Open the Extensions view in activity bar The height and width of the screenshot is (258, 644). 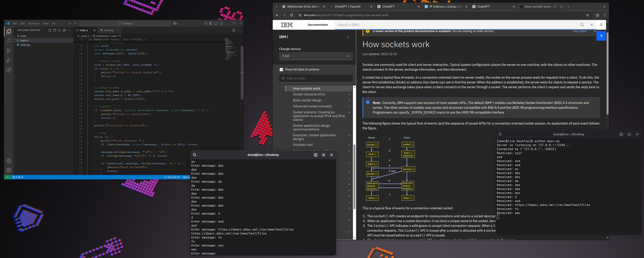(x=9, y=70)
